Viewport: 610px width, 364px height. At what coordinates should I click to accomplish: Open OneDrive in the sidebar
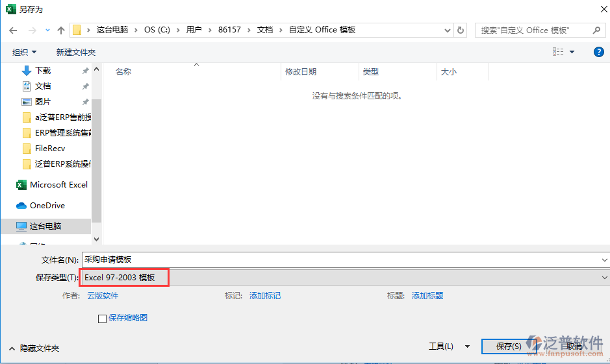[47, 206]
